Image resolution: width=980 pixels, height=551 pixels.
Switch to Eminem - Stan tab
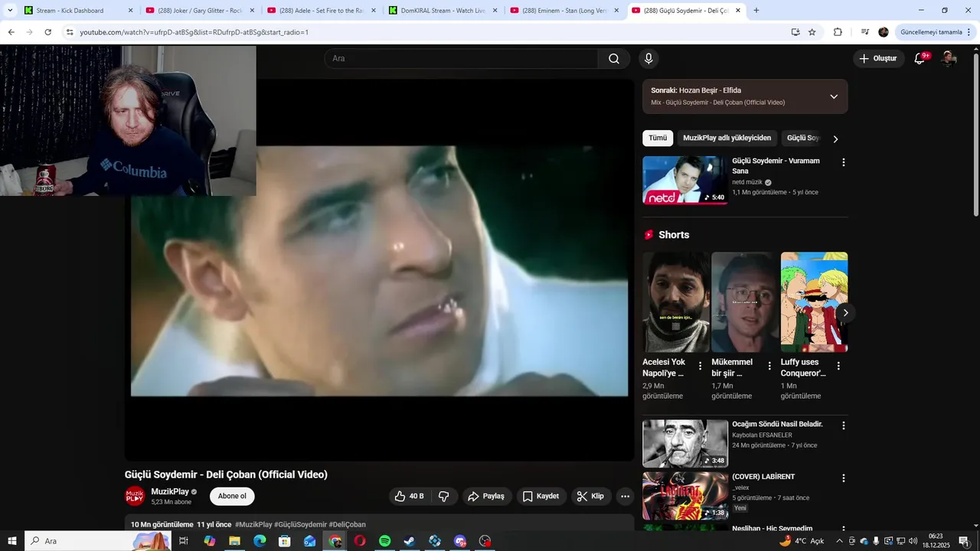pyautogui.click(x=563, y=11)
